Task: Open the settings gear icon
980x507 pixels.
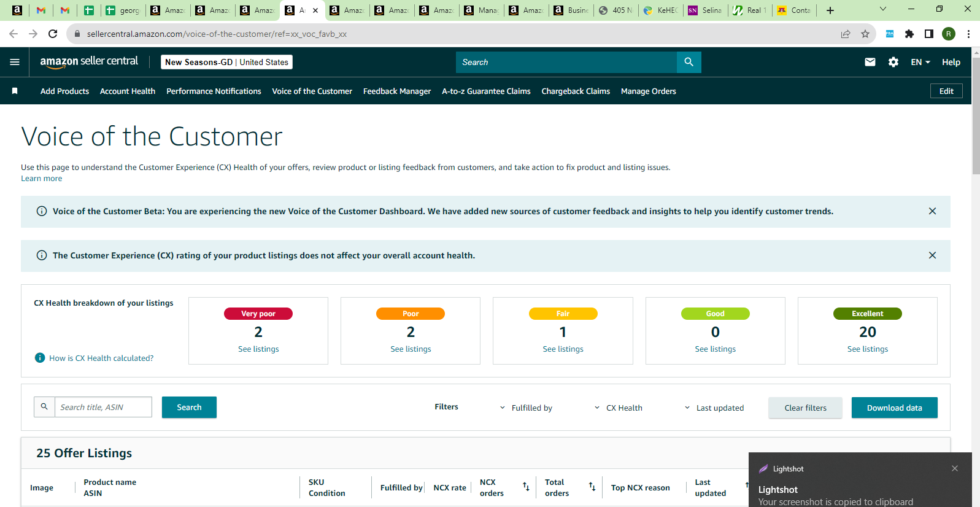Action: coord(893,62)
